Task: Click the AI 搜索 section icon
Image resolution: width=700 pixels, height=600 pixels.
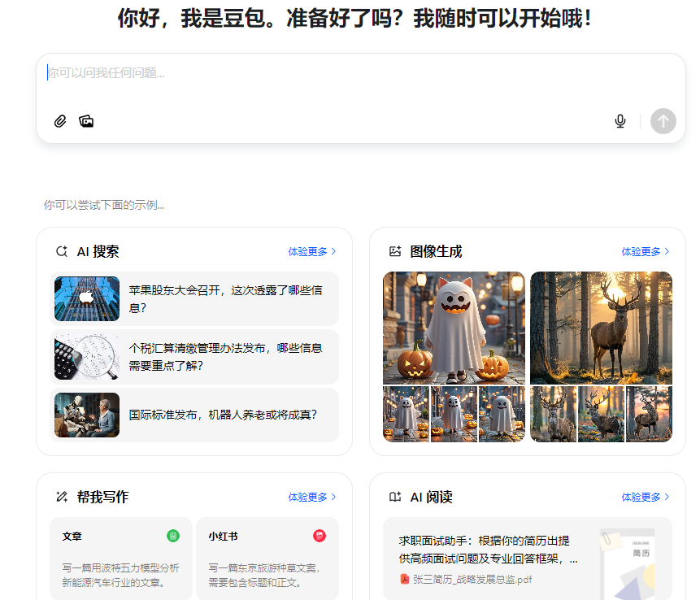Action: (61, 252)
